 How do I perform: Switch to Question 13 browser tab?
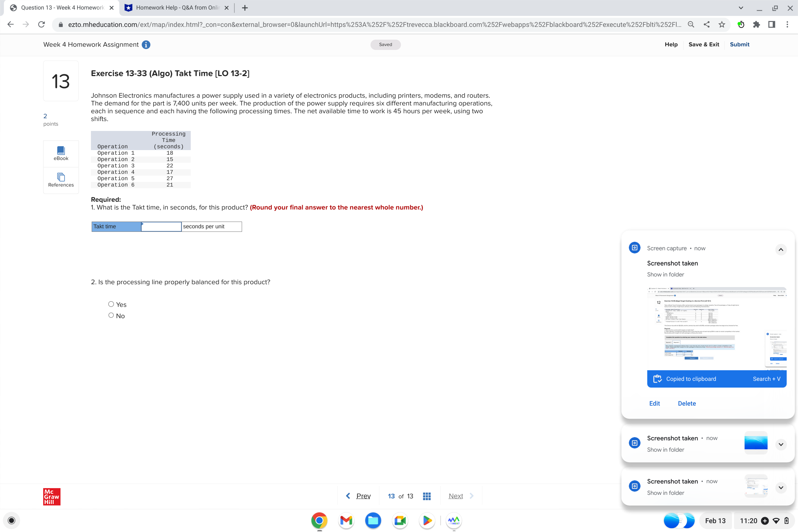point(62,8)
